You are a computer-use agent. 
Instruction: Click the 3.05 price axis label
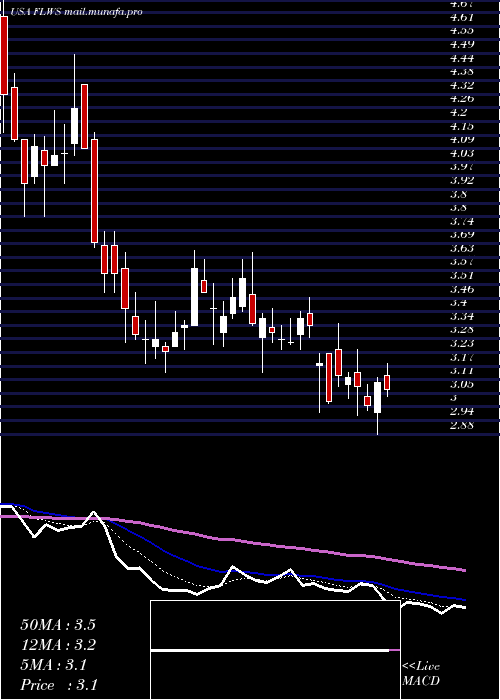pos(462,385)
